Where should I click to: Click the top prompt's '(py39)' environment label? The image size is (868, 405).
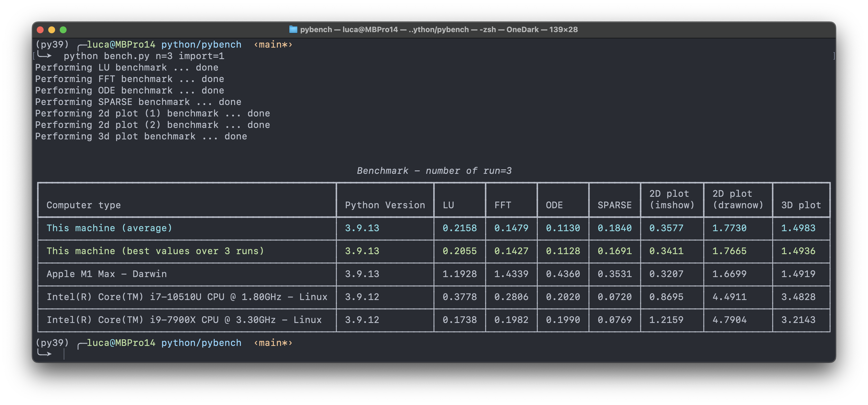click(x=52, y=44)
